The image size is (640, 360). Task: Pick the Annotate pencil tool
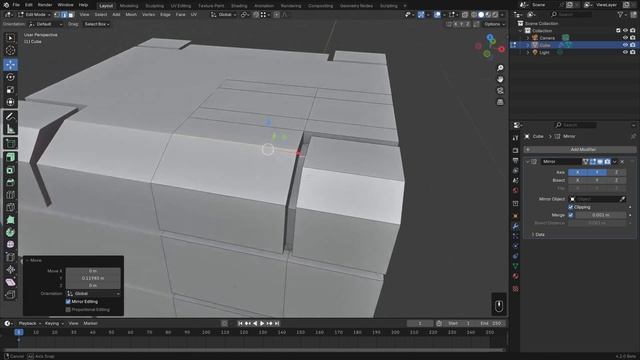10,116
